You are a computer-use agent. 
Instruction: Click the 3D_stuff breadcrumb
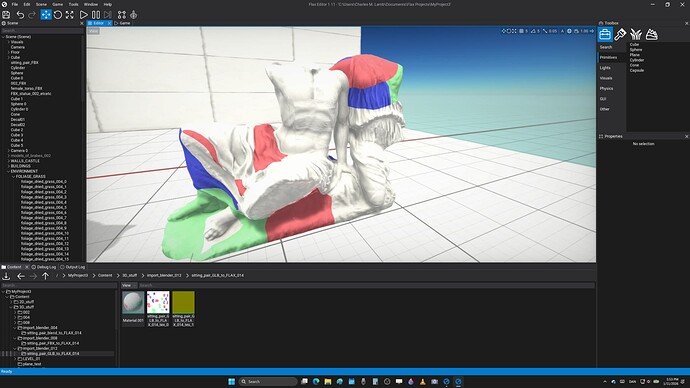pos(129,275)
